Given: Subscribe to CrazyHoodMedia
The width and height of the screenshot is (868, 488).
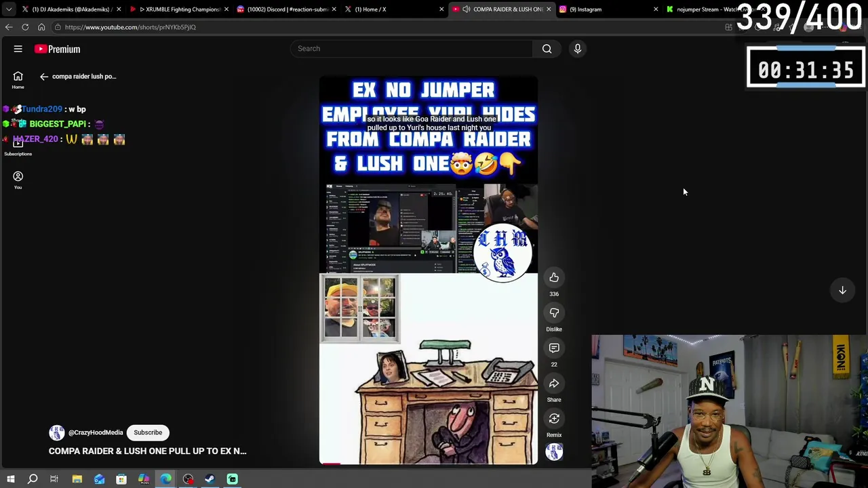Looking at the screenshot, I should point(148,432).
